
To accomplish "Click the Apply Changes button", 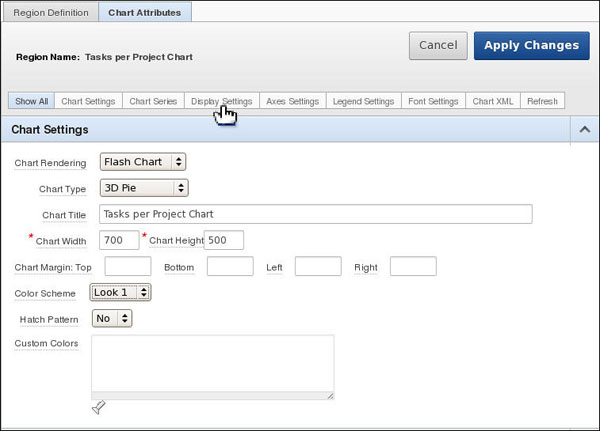I will click(531, 45).
